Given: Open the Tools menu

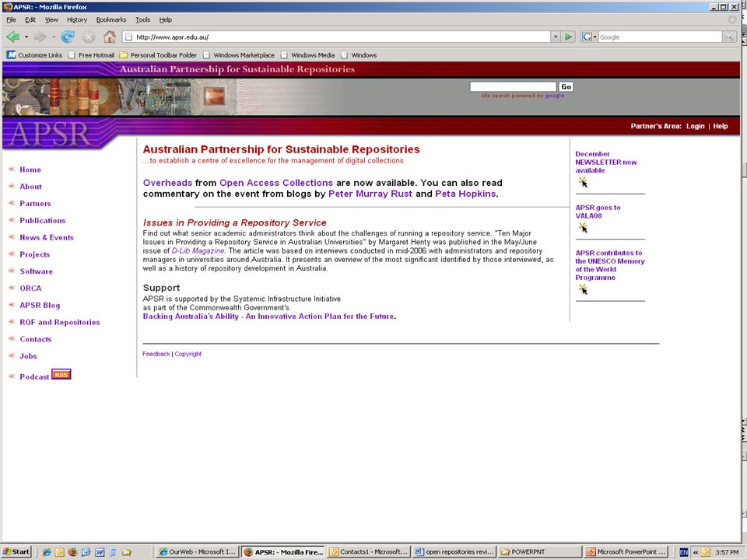Looking at the screenshot, I should tap(142, 19).
